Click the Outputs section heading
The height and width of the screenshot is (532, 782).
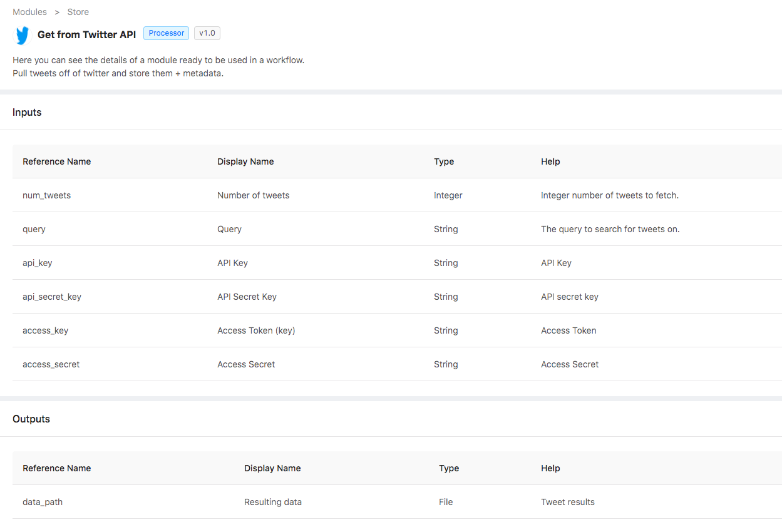31,419
